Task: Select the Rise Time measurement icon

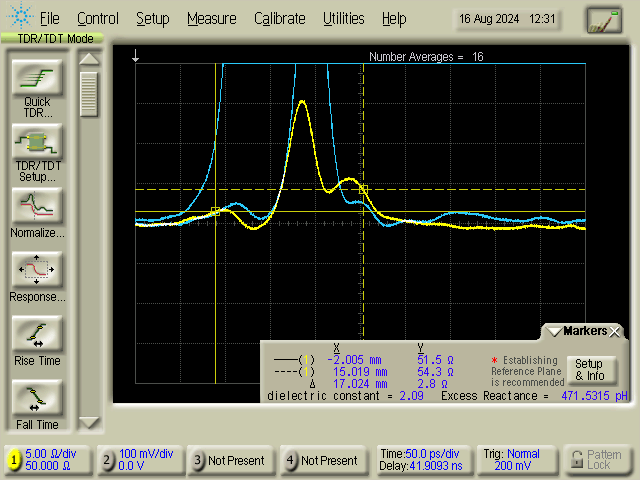Action: pyautogui.click(x=37, y=334)
